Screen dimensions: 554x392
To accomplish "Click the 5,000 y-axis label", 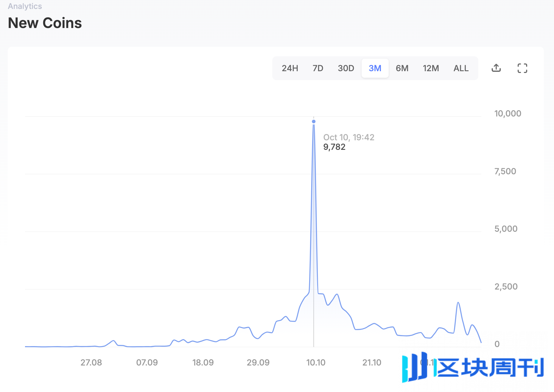I will 506,229.
